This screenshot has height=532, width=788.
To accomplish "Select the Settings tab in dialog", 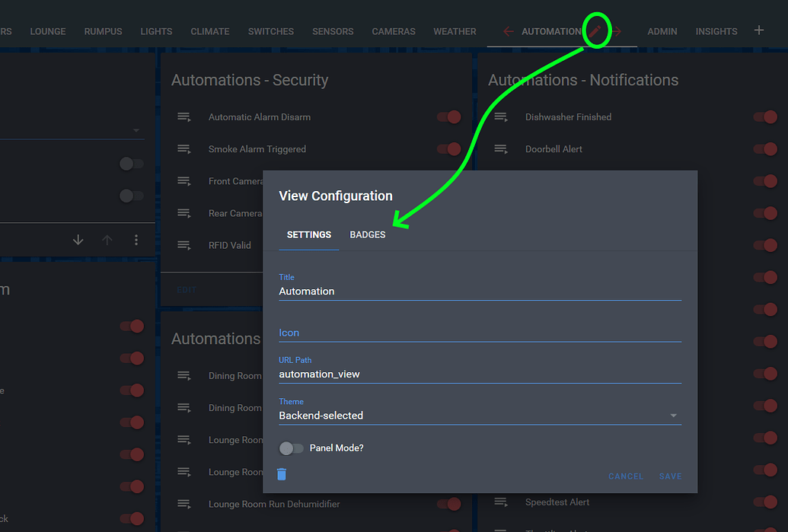I will 308,234.
